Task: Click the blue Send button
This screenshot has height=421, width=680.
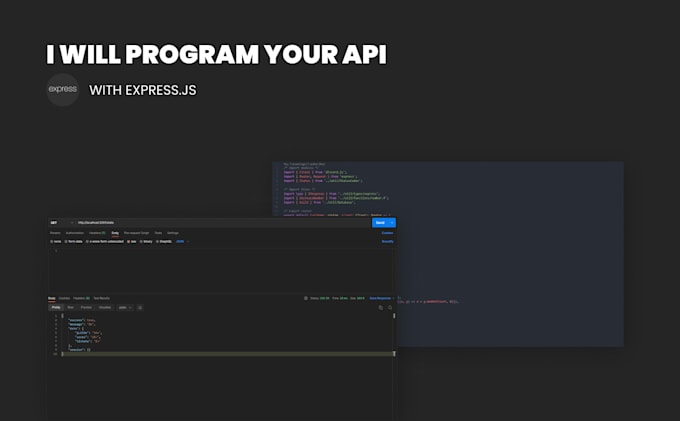Action: click(x=380, y=223)
